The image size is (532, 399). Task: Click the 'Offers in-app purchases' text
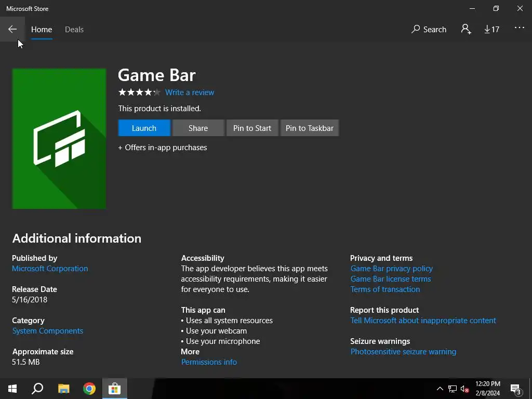[x=163, y=148]
